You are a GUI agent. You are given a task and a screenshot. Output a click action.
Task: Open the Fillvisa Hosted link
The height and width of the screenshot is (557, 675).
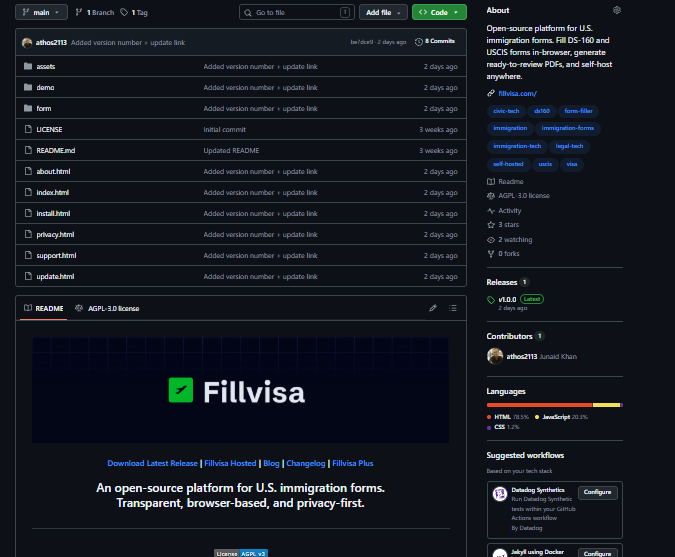pos(230,464)
